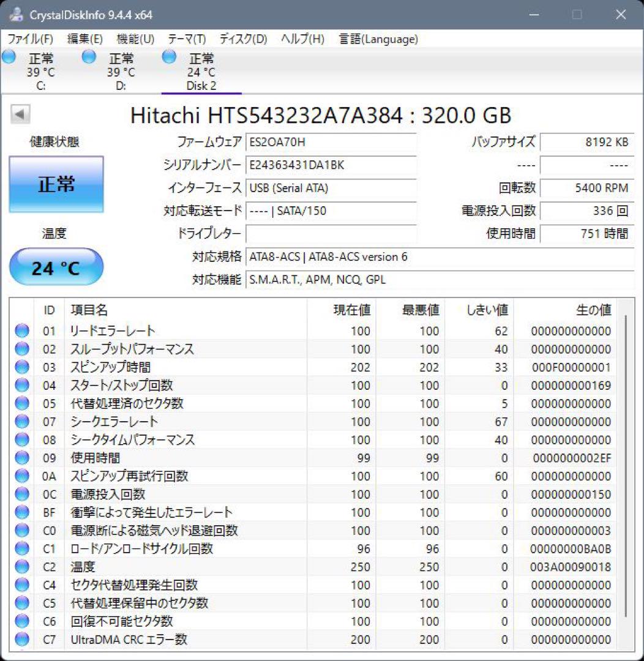The height and width of the screenshot is (661, 644).
Task: Click the status icon for row C5 代替処理保留中のセクタ数
Action: tap(22, 603)
